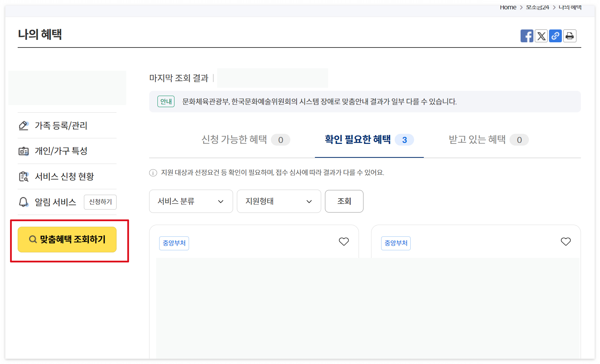
Task: Navigate to 보조금24 in the breadcrumb
Action: click(537, 7)
